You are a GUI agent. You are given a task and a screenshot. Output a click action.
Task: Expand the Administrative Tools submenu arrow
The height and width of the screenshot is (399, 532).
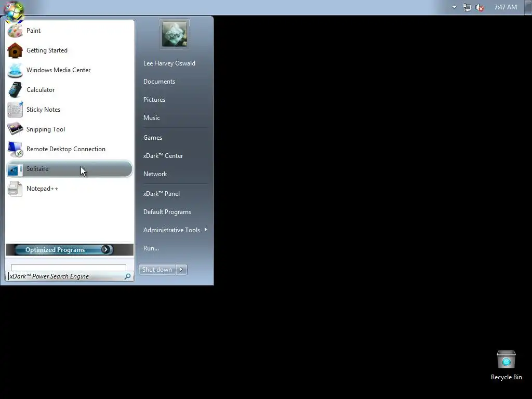pos(206,230)
